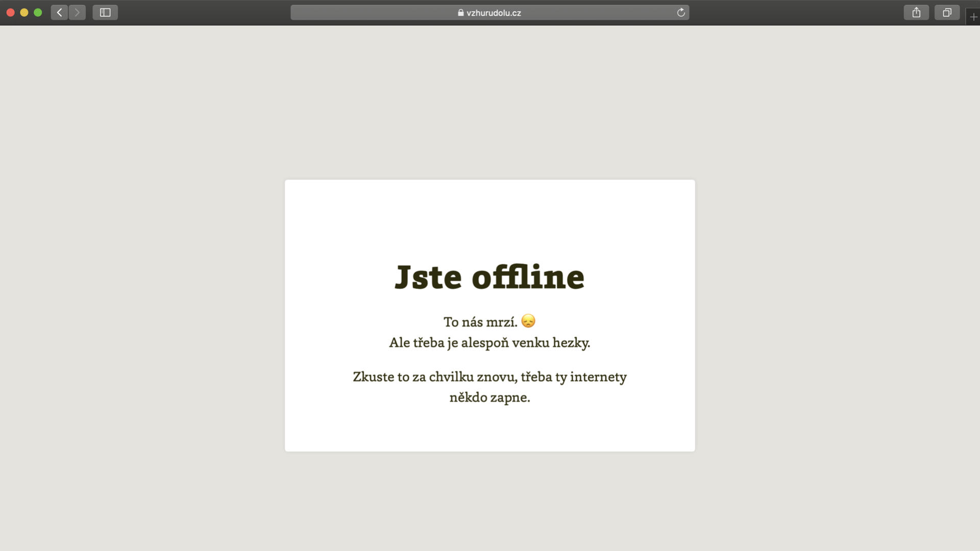Click the forward navigation arrow

pyautogui.click(x=77, y=13)
